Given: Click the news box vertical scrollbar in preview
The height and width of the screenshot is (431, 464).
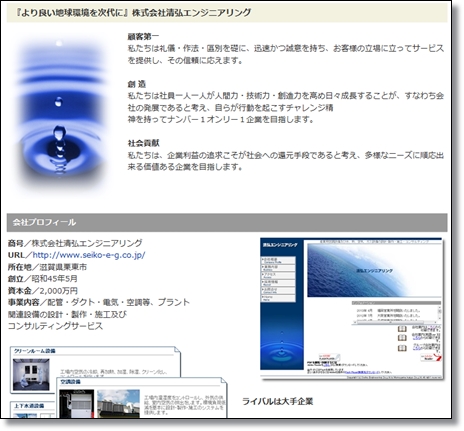Looking at the screenshot, I should point(439,313).
